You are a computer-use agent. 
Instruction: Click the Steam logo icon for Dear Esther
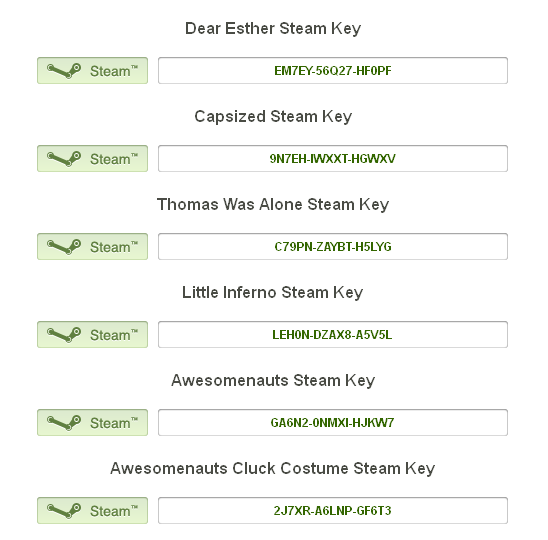64,71
